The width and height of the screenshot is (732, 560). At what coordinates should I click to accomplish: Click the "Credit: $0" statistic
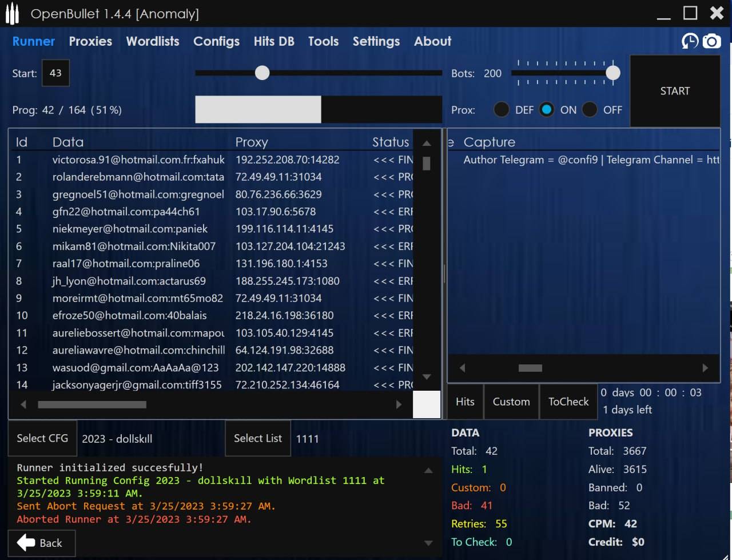click(x=616, y=542)
